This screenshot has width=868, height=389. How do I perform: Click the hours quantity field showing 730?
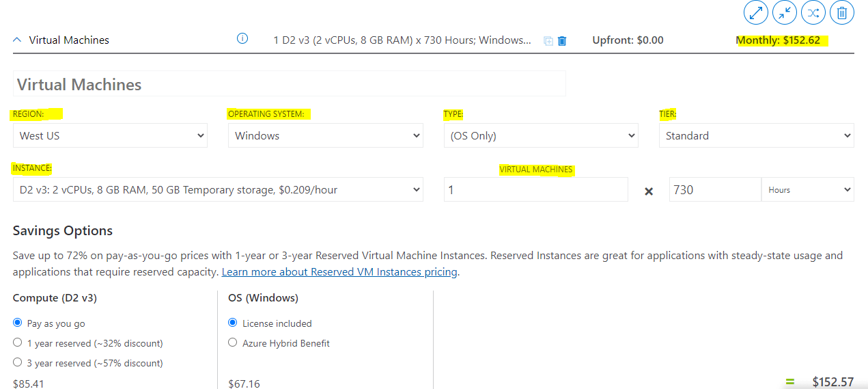pos(715,189)
